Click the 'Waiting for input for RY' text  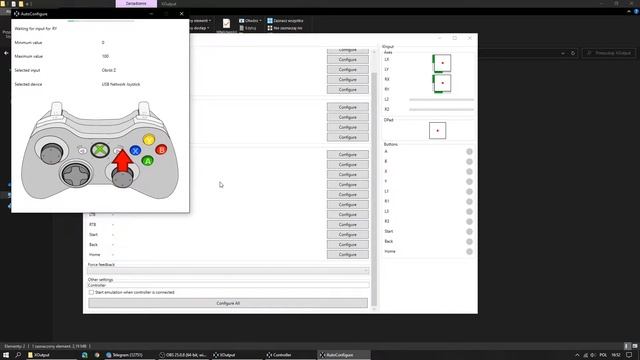tap(36, 29)
